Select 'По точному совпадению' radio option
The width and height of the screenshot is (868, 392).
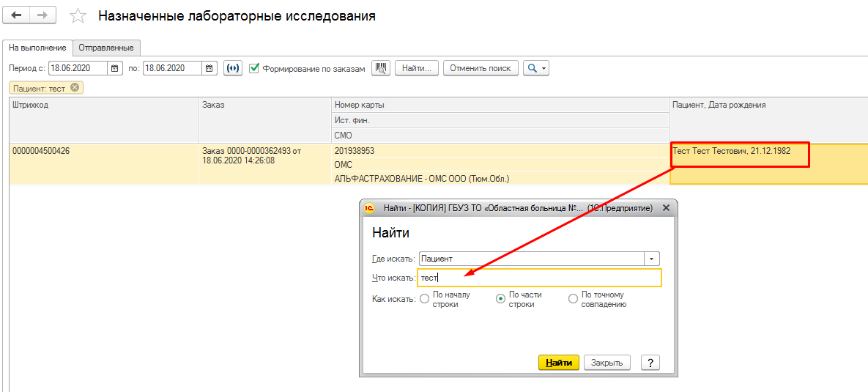click(x=573, y=299)
